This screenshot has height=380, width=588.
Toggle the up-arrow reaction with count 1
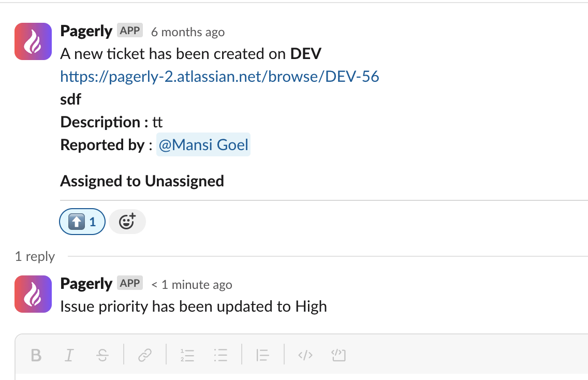point(82,222)
